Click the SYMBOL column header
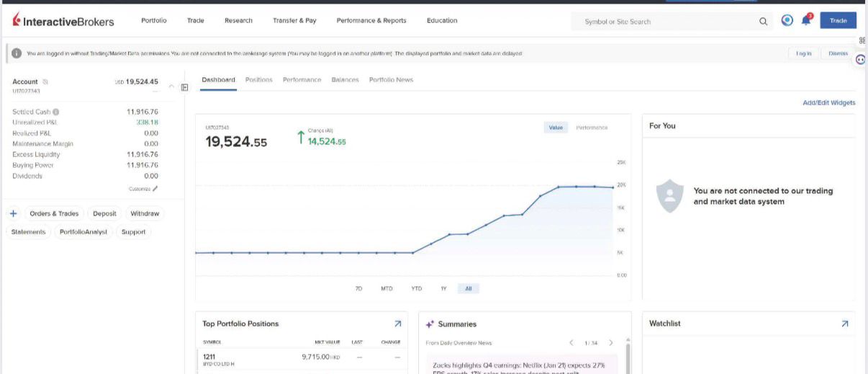This screenshot has width=868, height=374. pos(212,342)
